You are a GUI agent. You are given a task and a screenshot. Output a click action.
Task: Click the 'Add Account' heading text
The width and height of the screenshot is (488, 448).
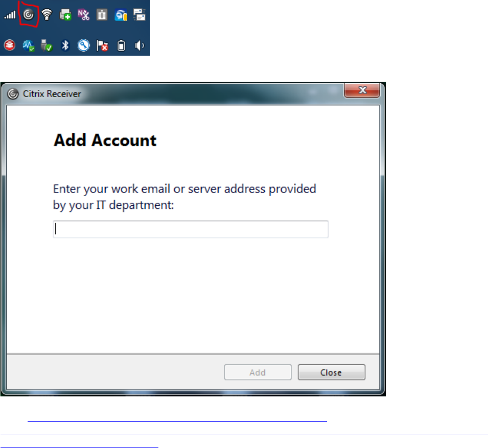(x=105, y=140)
